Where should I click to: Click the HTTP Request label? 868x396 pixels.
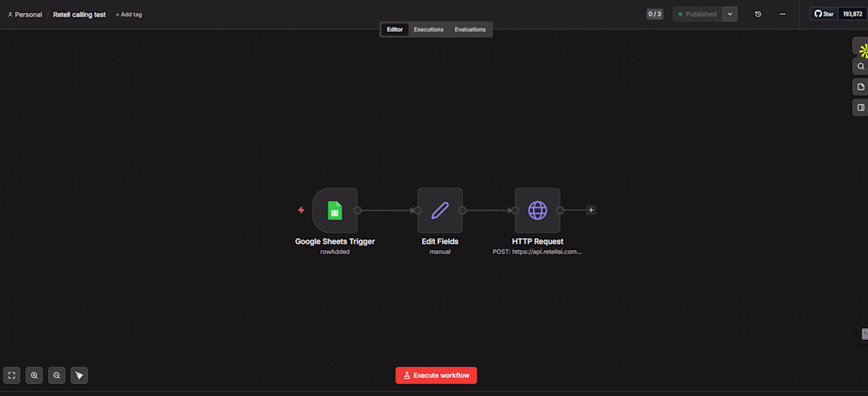click(537, 241)
